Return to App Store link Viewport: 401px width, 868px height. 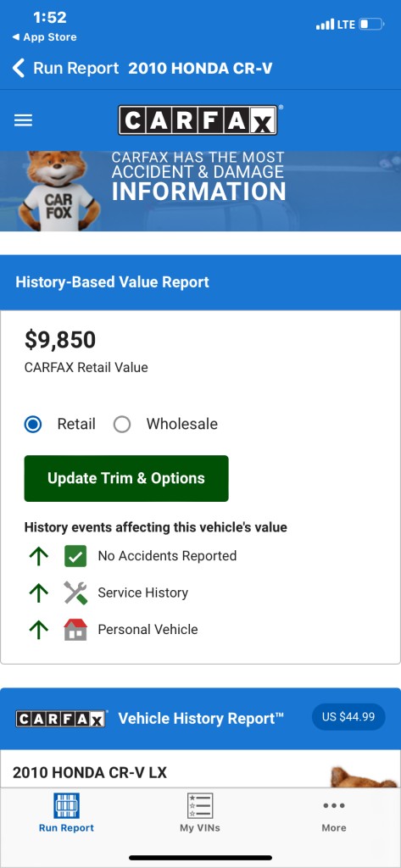pos(44,37)
